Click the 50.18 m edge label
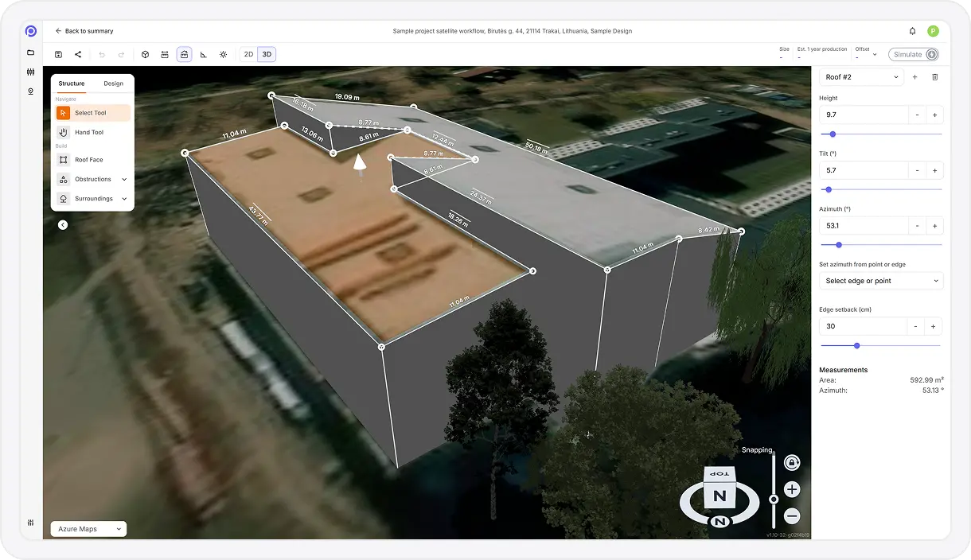Screen dimensions: 971x560 tap(536, 148)
